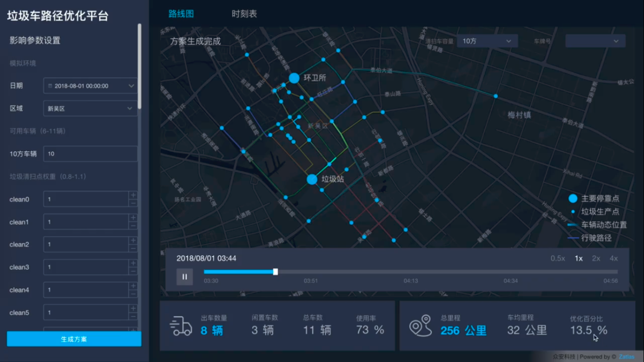Select 2x playback speed
Image resolution: width=644 pixels, height=362 pixels.
pos(596,258)
